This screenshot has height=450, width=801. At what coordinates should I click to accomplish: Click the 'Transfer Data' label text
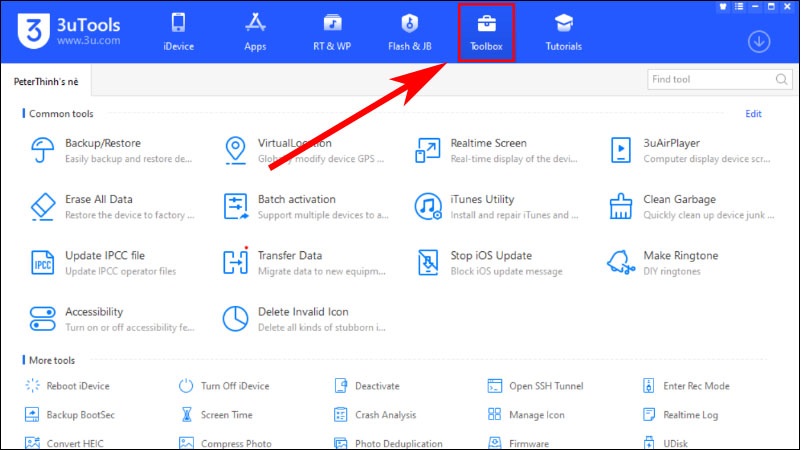(x=290, y=255)
